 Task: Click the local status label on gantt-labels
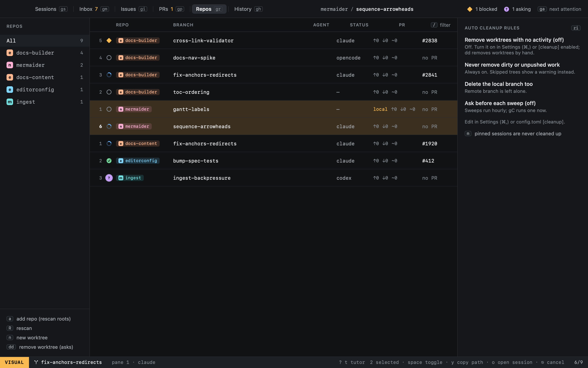[x=380, y=109]
